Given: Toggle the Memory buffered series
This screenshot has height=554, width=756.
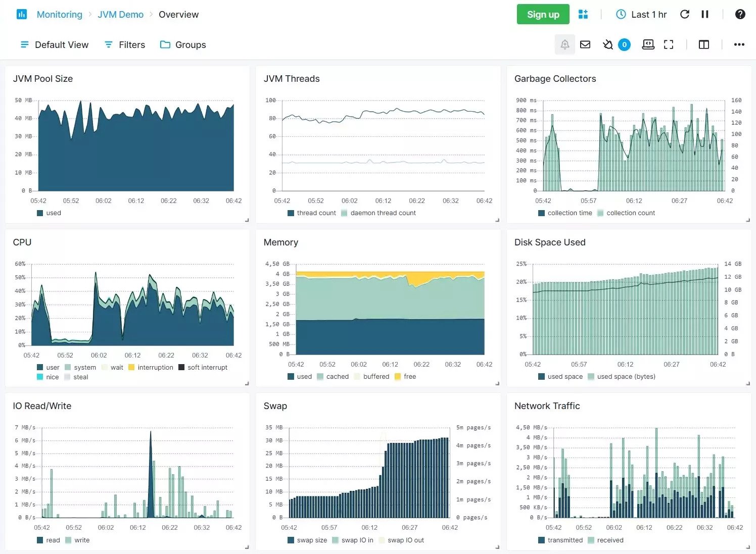Looking at the screenshot, I should [372, 377].
